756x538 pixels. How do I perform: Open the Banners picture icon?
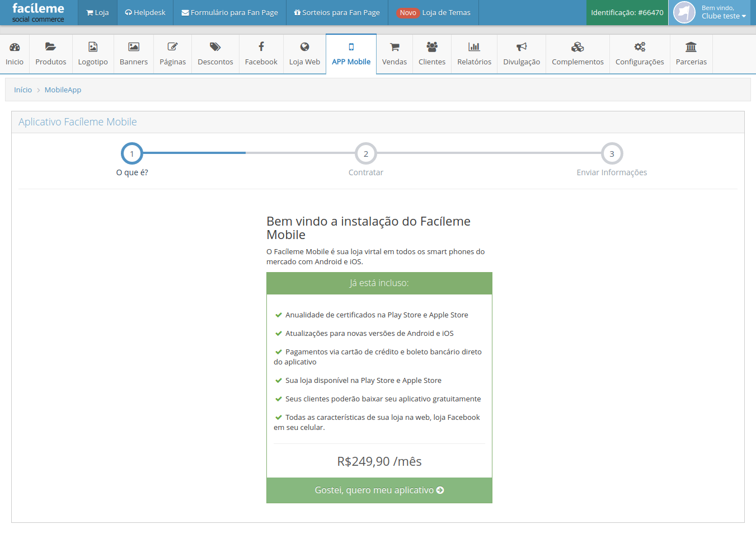pos(134,47)
